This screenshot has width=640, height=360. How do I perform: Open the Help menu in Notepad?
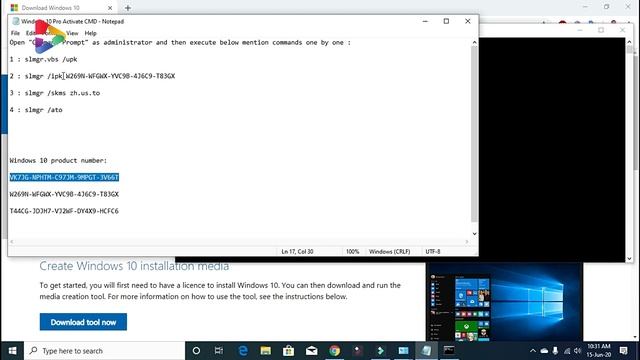pyautogui.click(x=90, y=33)
